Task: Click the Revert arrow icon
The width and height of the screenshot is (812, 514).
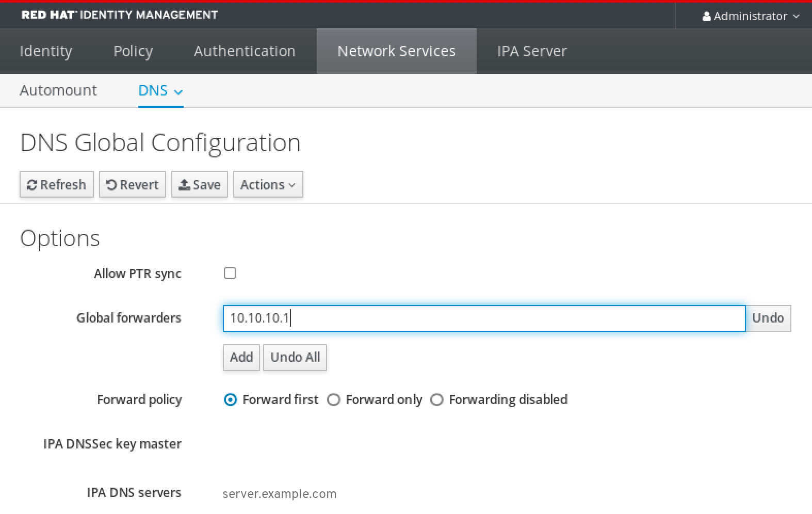Action: coord(111,185)
